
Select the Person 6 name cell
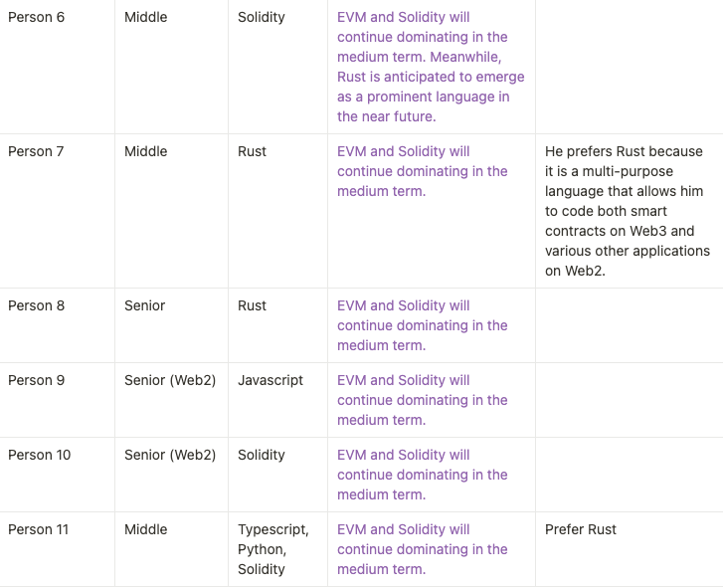click(x=57, y=67)
